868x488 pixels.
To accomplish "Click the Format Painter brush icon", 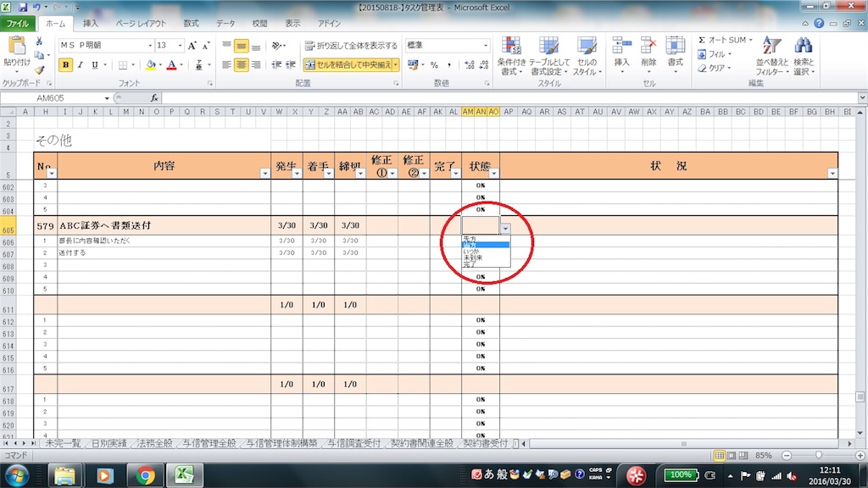I will point(39,69).
